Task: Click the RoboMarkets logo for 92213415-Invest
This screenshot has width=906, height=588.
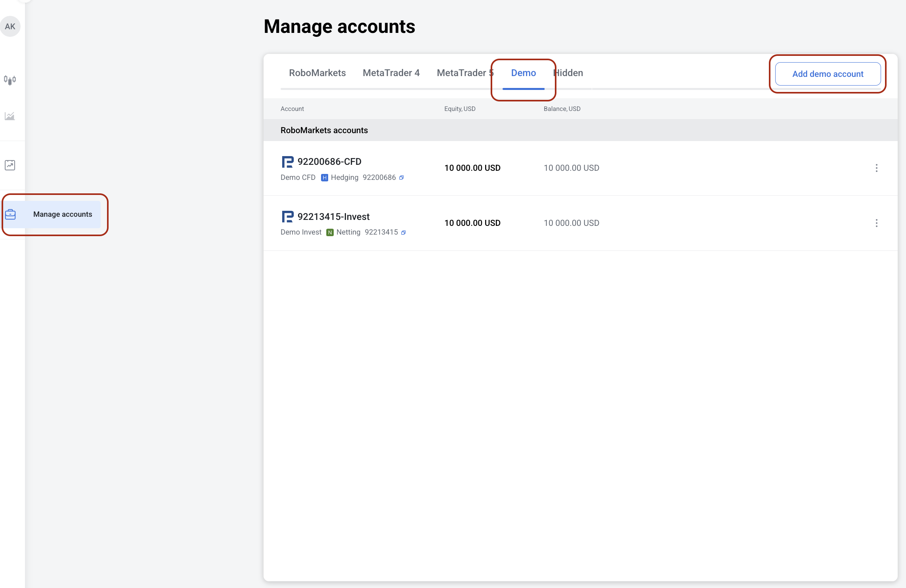Action: point(287,217)
